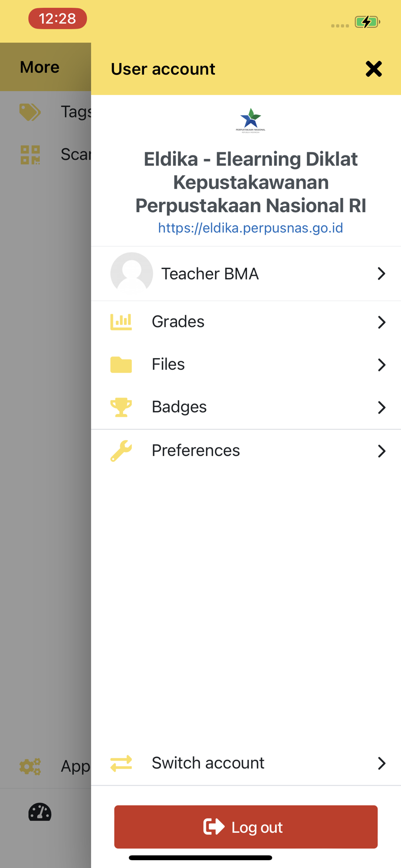401x868 pixels.
Task: Tap the App settings gears icon
Action: click(x=30, y=766)
